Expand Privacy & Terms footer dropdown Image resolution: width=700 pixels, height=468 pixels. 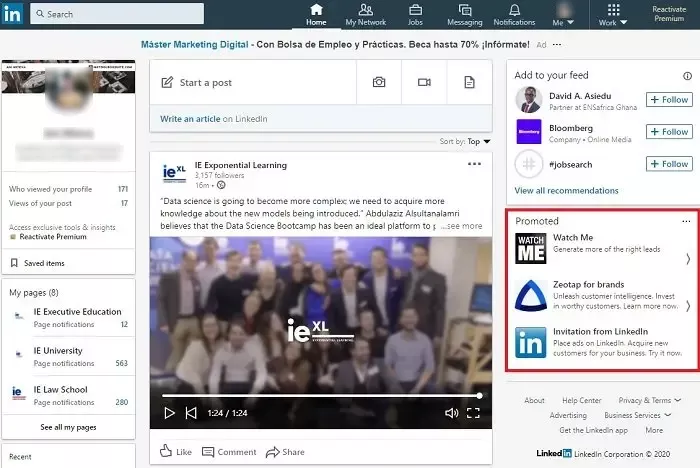649,400
